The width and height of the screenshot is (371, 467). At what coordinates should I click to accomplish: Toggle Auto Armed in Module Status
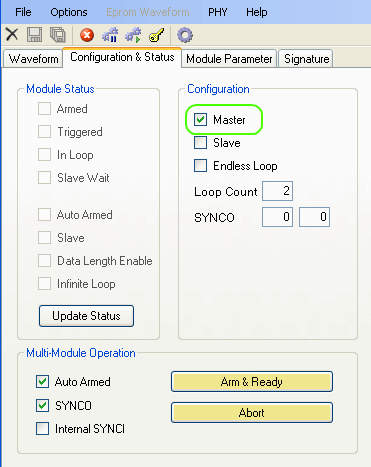tap(44, 215)
